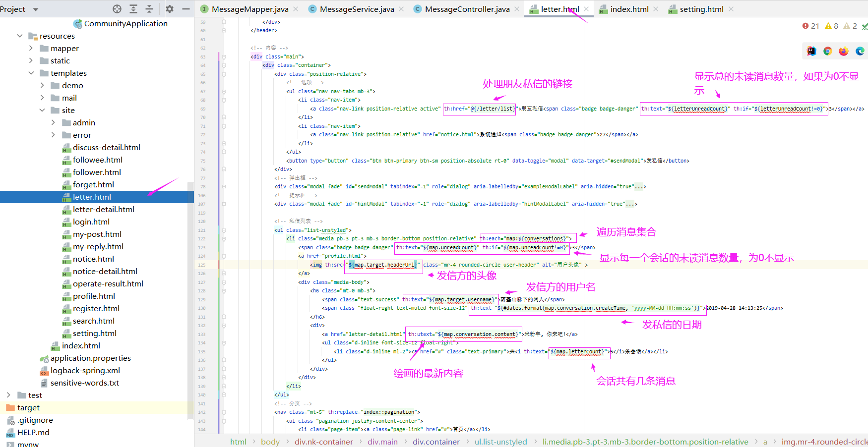Screen dimensions: 868x447
Task: Close the MessageService.java tab
Action: tap(401, 9)
